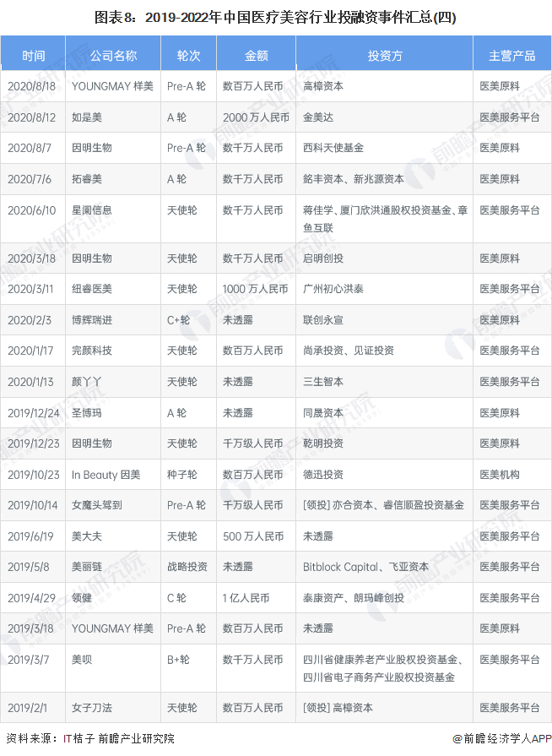This screenshot has width=552, height=756.
Task: Click the chart title 图表8 heading
Action: [x=275, y=17]
